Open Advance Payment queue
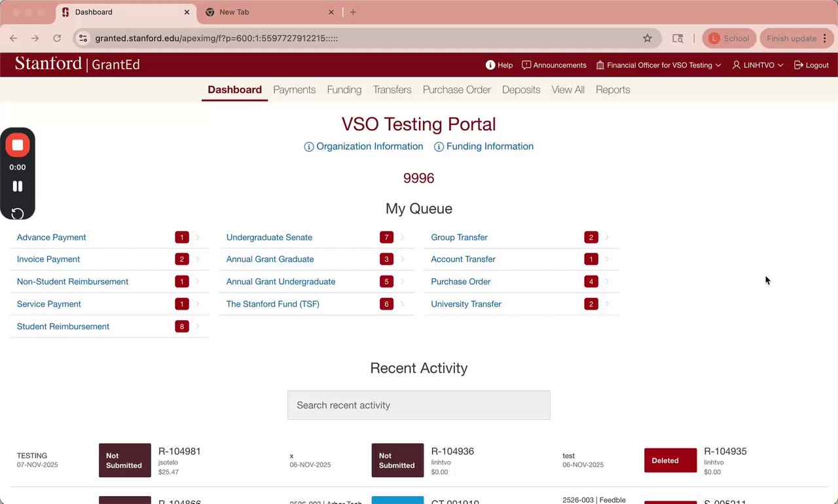 [x=52, y=238]
